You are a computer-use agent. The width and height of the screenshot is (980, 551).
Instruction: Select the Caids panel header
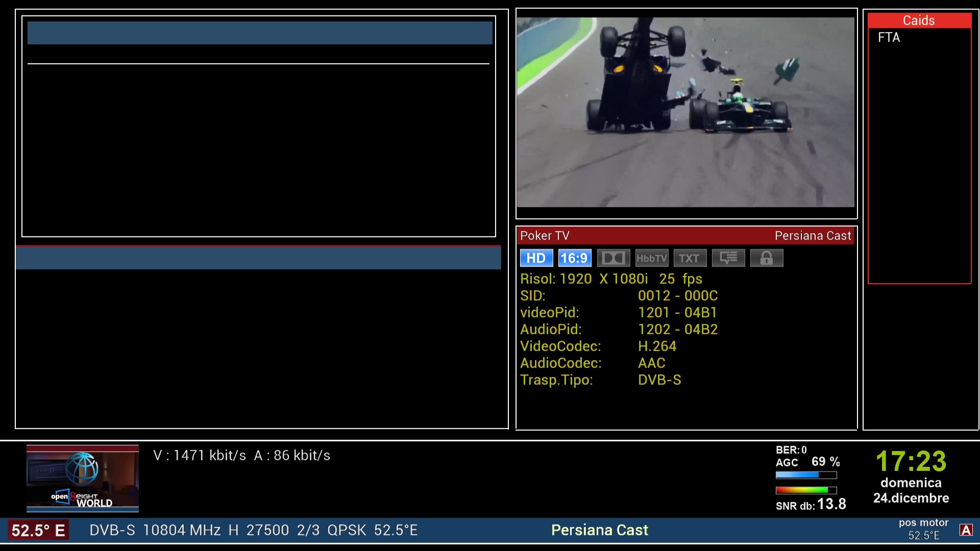point(919,20)
